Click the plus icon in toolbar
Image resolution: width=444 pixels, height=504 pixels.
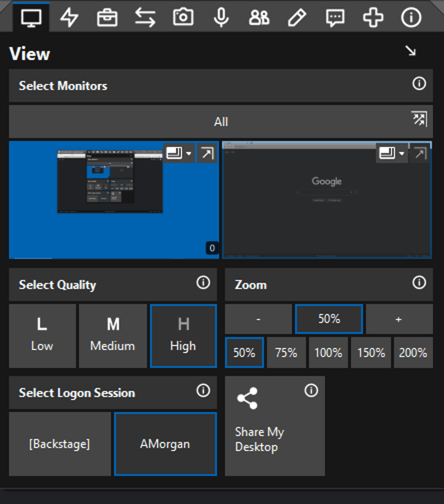(x=373, y=17)
